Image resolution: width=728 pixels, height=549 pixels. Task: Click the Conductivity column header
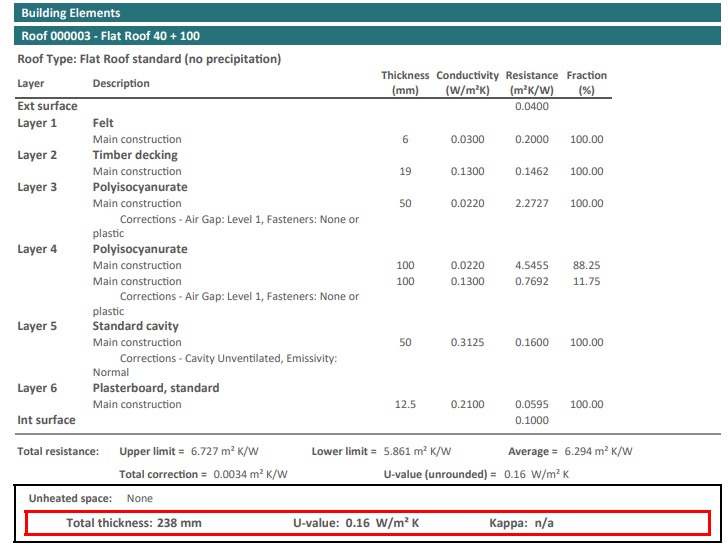pyautogui.click(x=467, y=83)
